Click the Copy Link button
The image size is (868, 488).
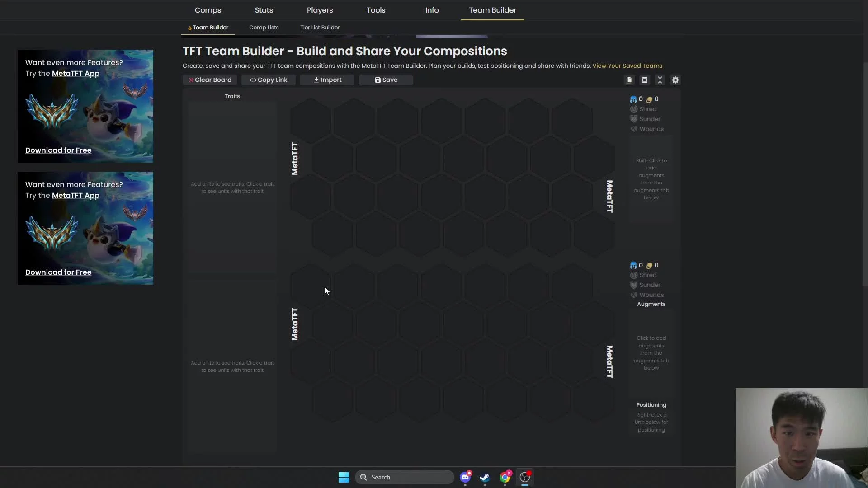269,80
